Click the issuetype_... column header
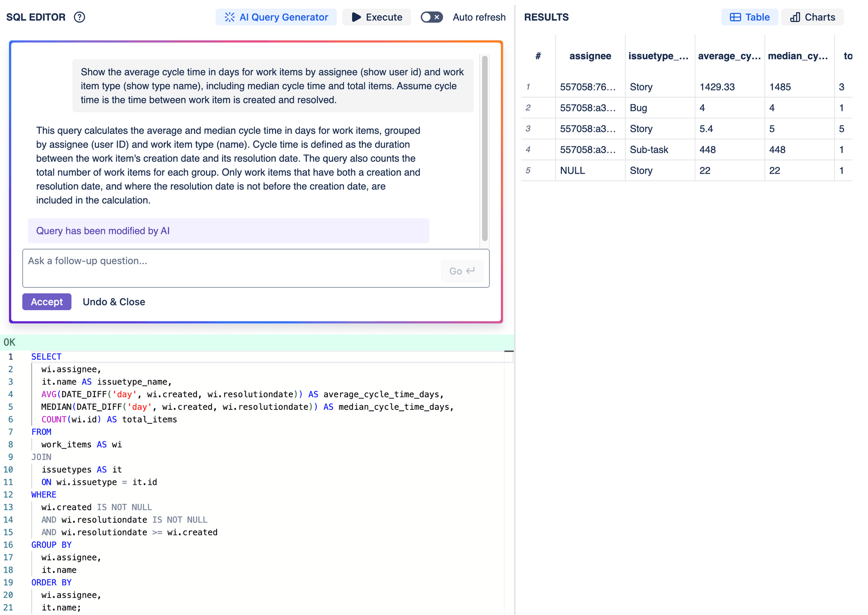Image resolution: width=868 pixels, height=615 pixels. [660, 56]
